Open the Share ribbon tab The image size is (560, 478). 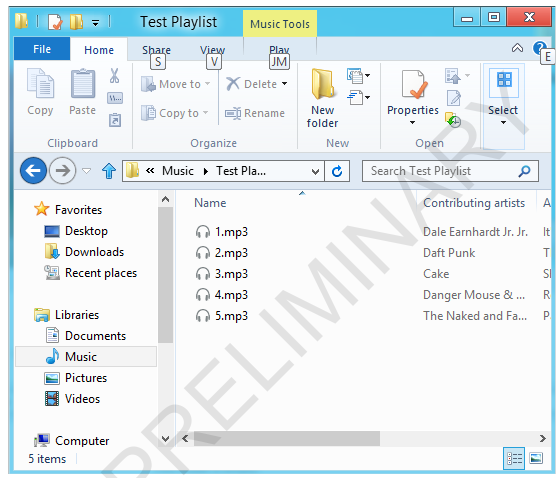tap(156, 50)
